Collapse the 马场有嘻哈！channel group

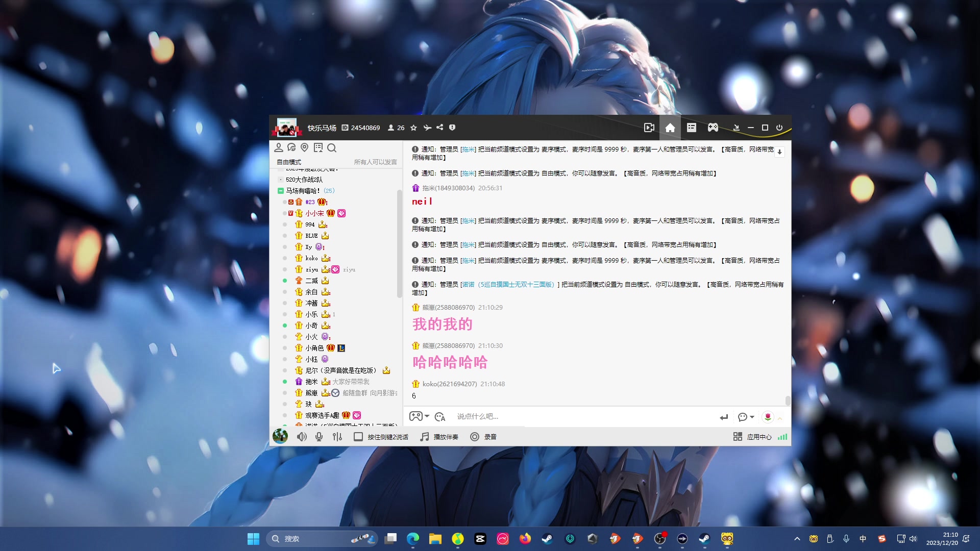281,190
